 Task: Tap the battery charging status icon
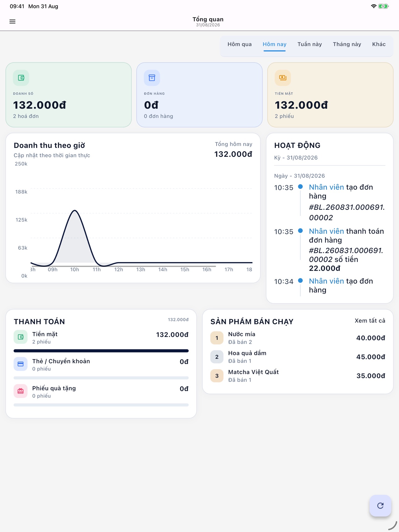(384, 6)
